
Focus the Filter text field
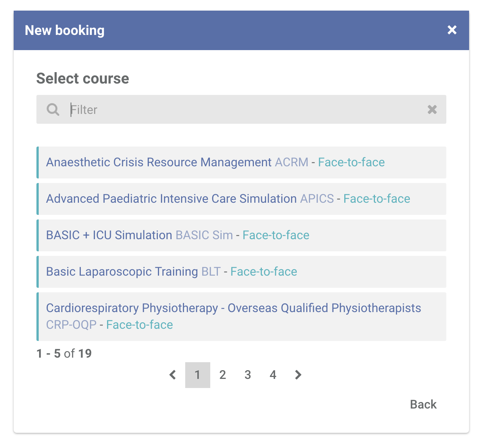pos(241,109)
